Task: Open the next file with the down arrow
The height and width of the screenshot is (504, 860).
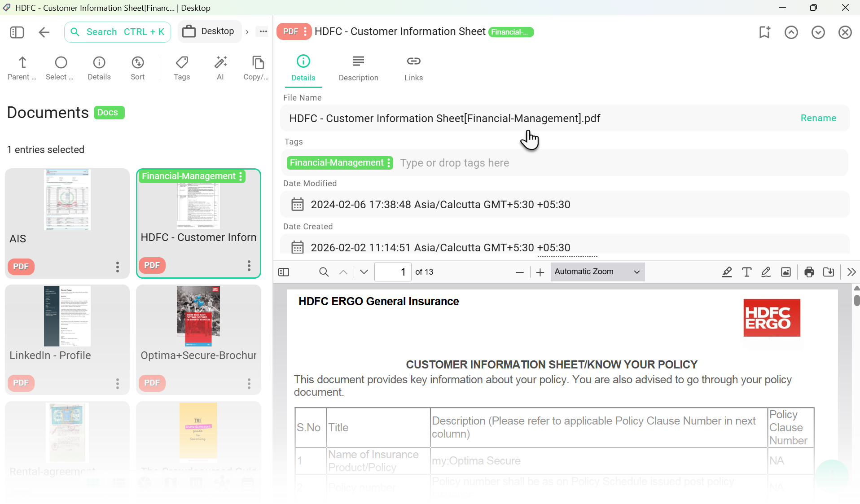Action: click(x=818, y=32)
